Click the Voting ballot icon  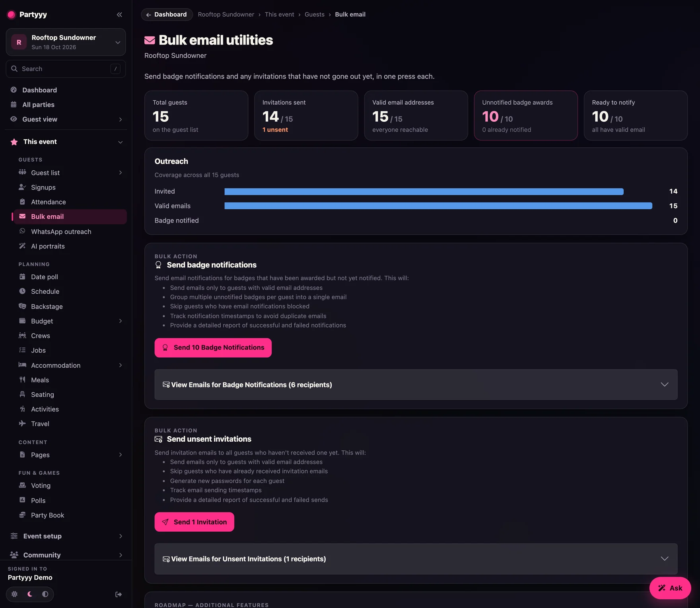22,485
